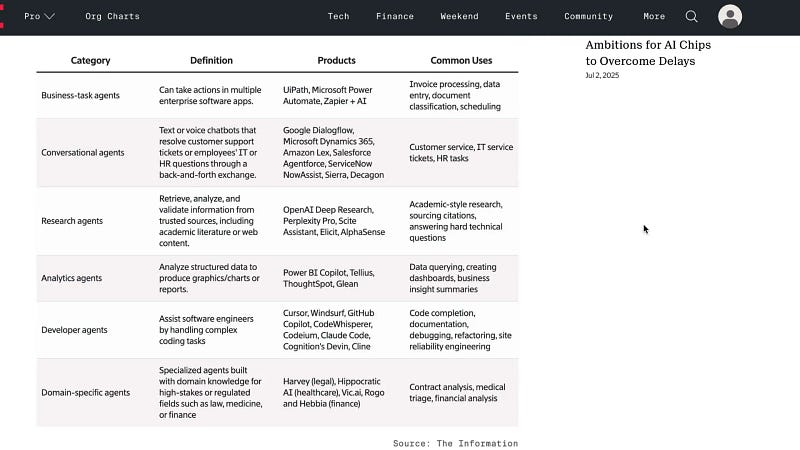The image size is (800, 450).
Task: Open the Community section
Action: (x=588, y=16)
